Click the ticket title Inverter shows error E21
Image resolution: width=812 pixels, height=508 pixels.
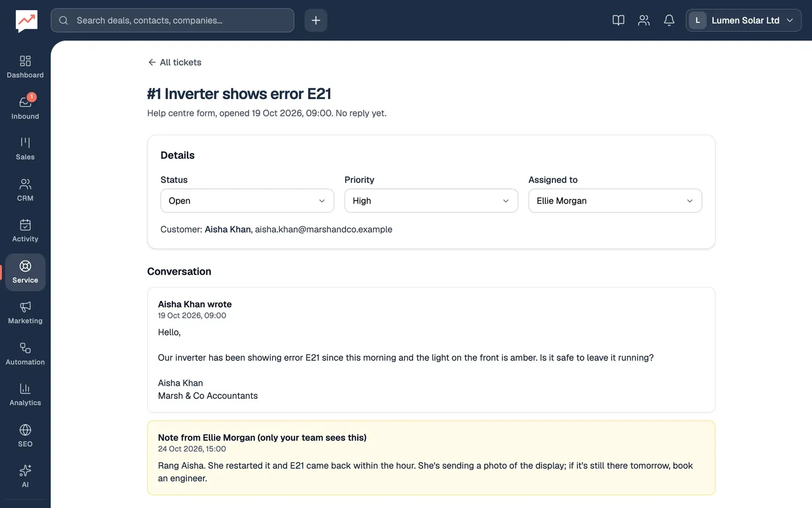[239, 94]
